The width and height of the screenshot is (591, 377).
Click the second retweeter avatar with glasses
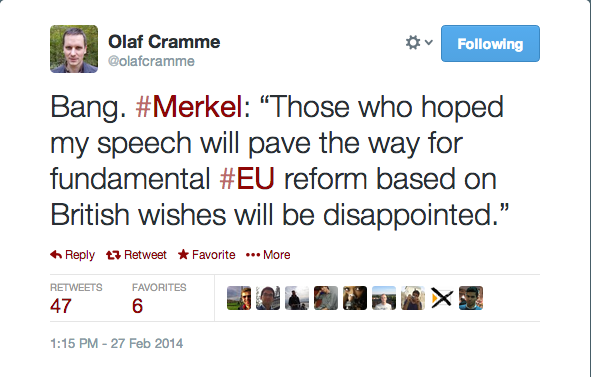point(268,298)
